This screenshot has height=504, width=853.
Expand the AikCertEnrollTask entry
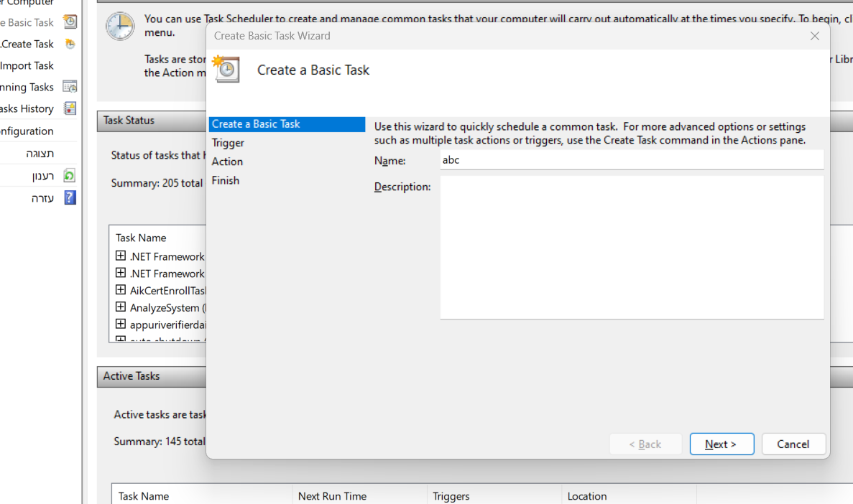pos(121,290)
